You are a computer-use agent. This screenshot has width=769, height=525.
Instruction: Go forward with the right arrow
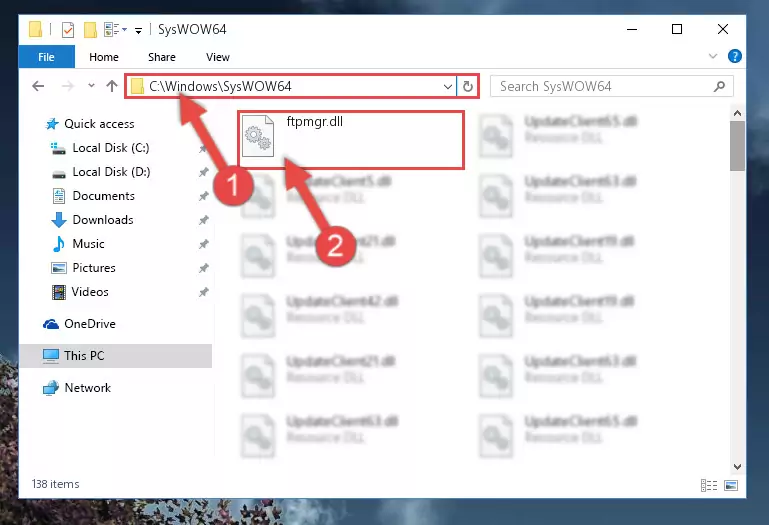pyautogui.click(x=68, y=86)
